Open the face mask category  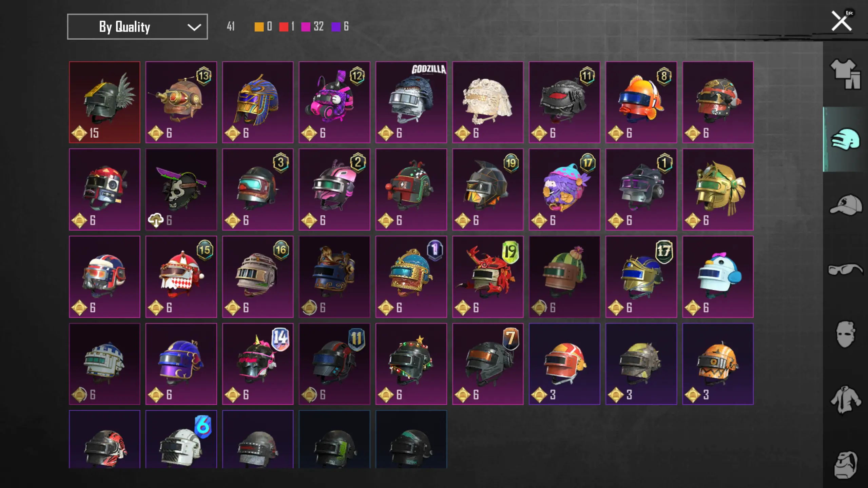click(845, 334)
